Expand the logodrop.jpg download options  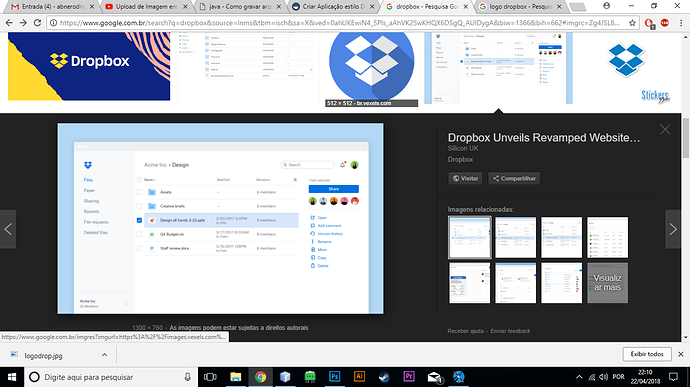104,355
